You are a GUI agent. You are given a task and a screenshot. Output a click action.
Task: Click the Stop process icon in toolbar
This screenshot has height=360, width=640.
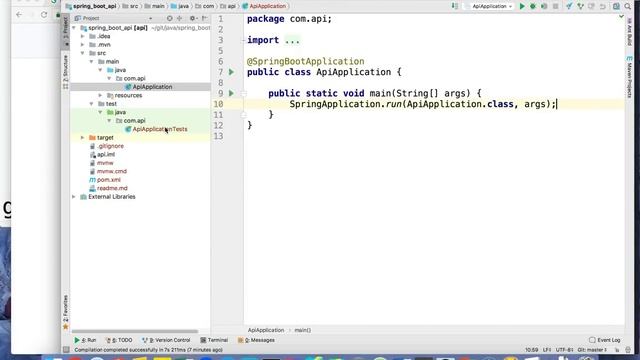(556, 6)
